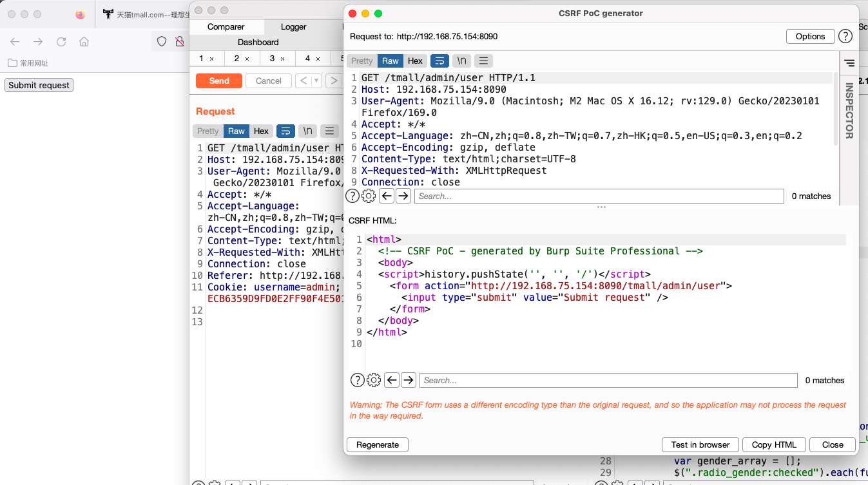Close Repeater tab number 4
The height and width of the screenshot is (485, 868).
coord(318,59)
